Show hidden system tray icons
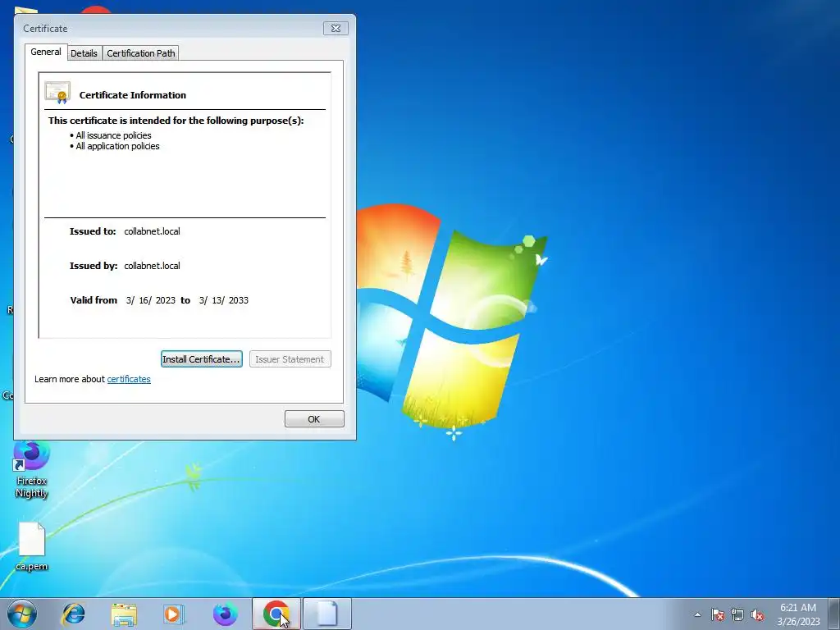The height and width of the screenshot is (630, 840). (x=697, y=614)
